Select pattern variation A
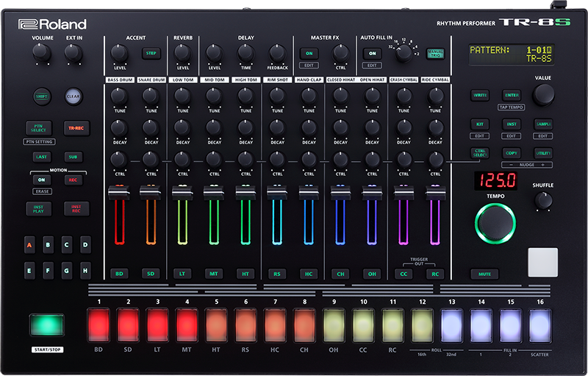Screen dimensions: 588x376 (29, 245)
